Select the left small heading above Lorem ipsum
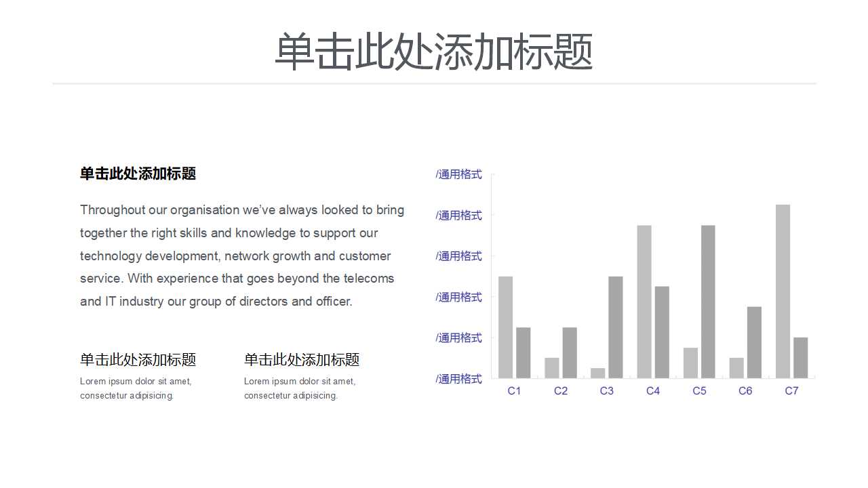This screenshot has width=868, height=488. coord(138,360)
